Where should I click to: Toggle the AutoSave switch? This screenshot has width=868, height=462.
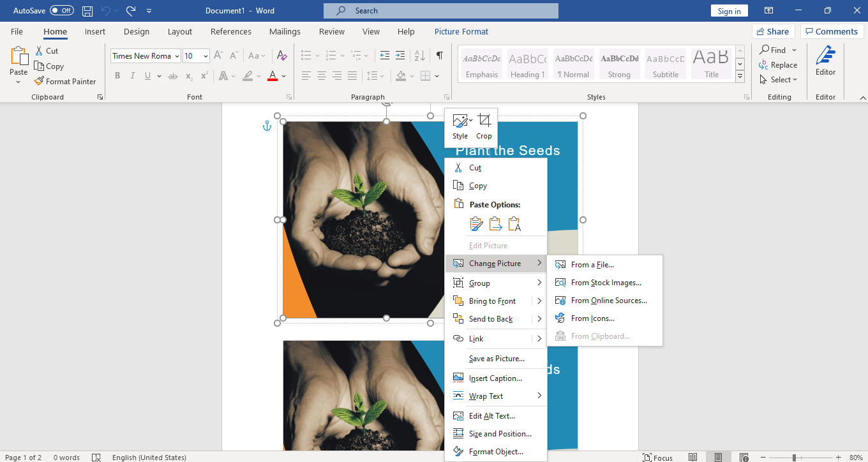pyautogui.click(x=62, y=11)
